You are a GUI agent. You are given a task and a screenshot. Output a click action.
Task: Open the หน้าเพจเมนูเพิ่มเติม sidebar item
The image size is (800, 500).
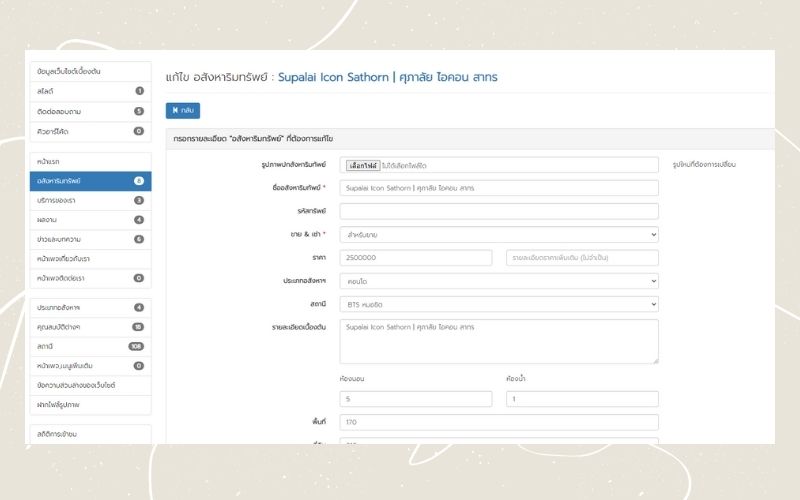pos(91,366)
